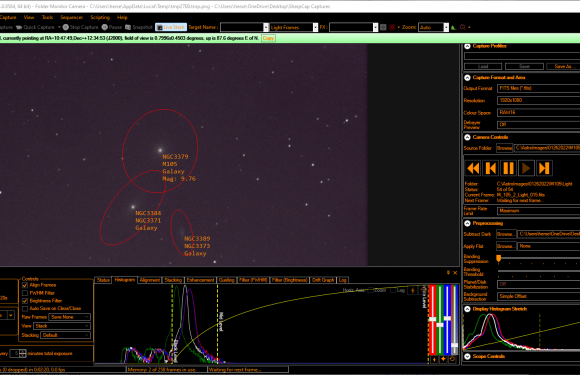Skip to the next frame
The height and width of the screenshot is (375, 580).
pyautogui.click(x=544, y=168)
